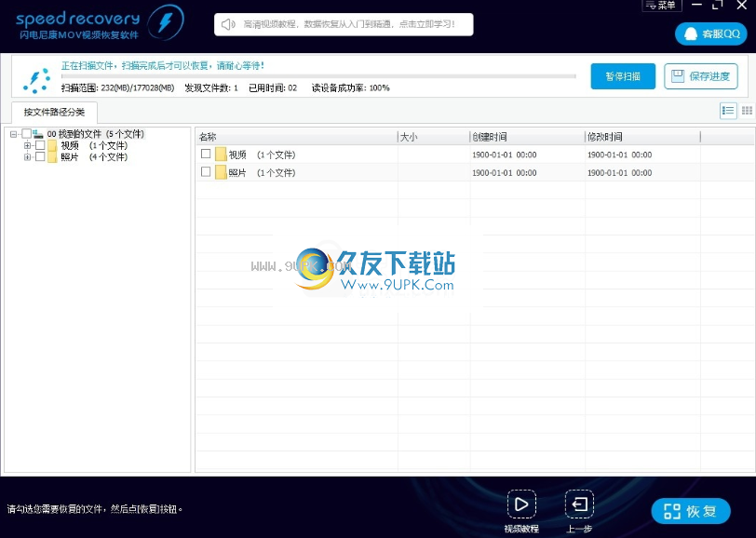Save scan progress with 保存进度 button
756x538 pixels.
700,76
